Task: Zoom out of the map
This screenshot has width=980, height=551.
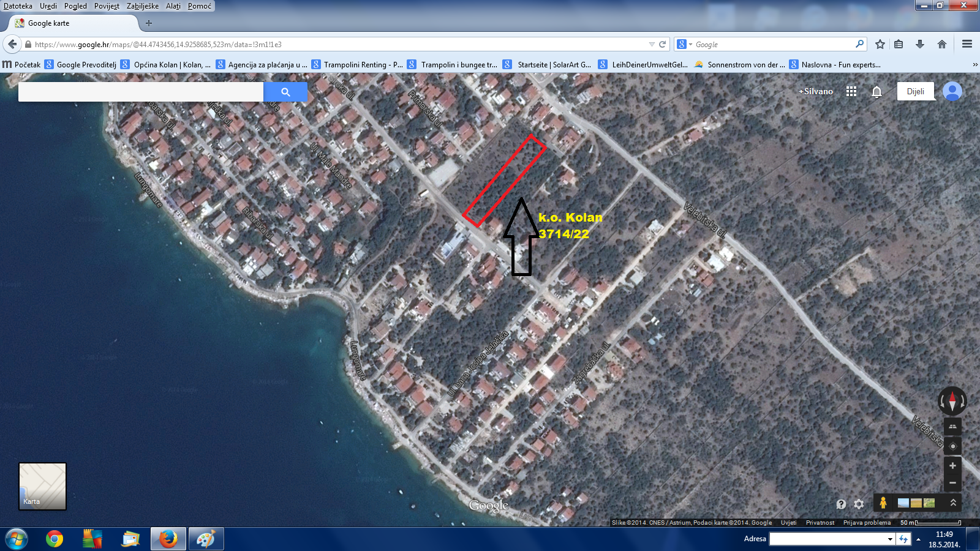Action: point(952,483)
